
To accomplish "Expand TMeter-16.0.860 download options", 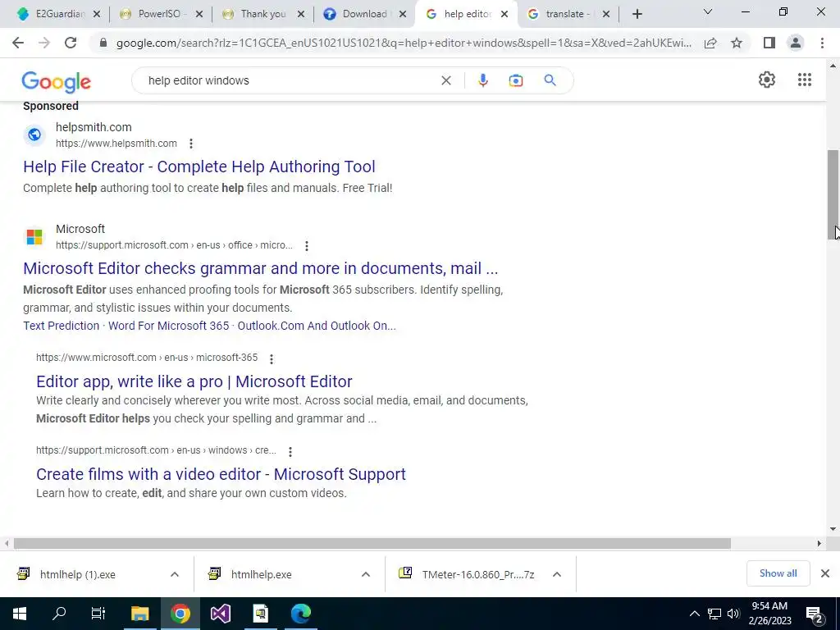I will click(557, 574).
